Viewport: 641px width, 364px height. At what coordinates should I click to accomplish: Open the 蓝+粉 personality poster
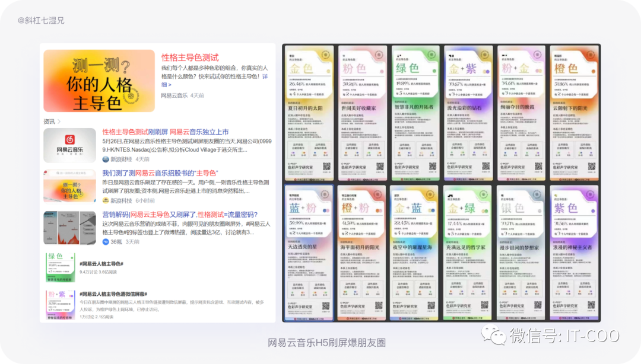pyautogui.click(x=309, y=253)
